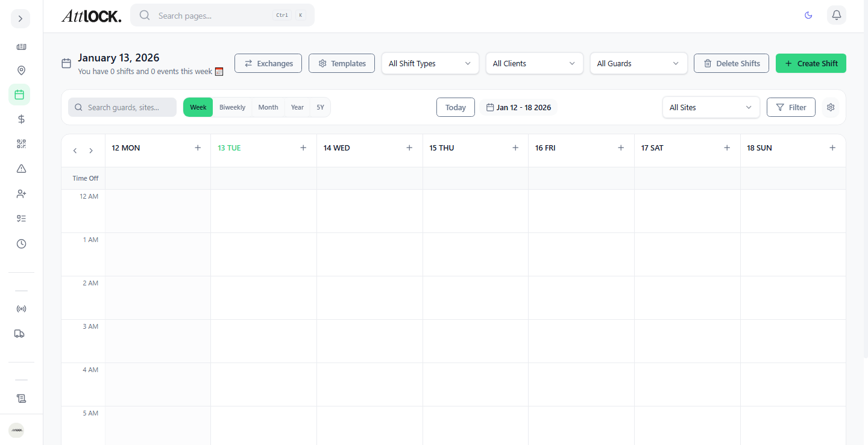The height and width of the screenshot is (445, 868).
Task: Select the map pin locations icon in sidebar
Action: (21, 70)
